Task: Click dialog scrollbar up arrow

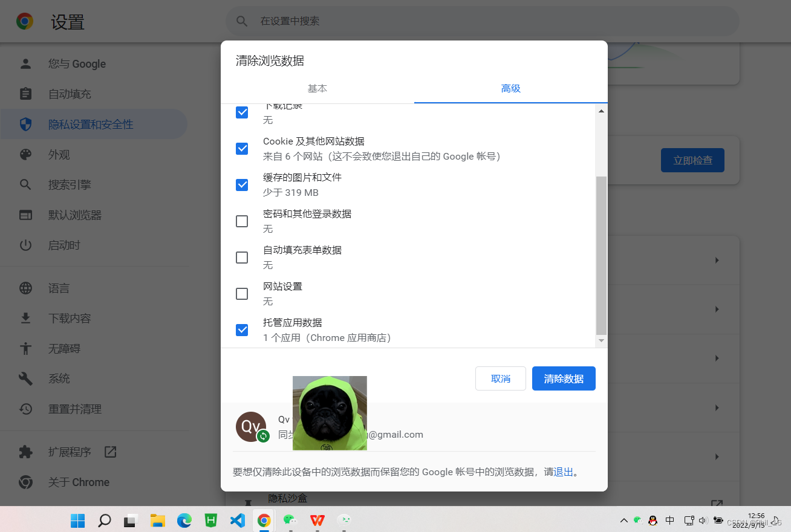Action: 601,111
